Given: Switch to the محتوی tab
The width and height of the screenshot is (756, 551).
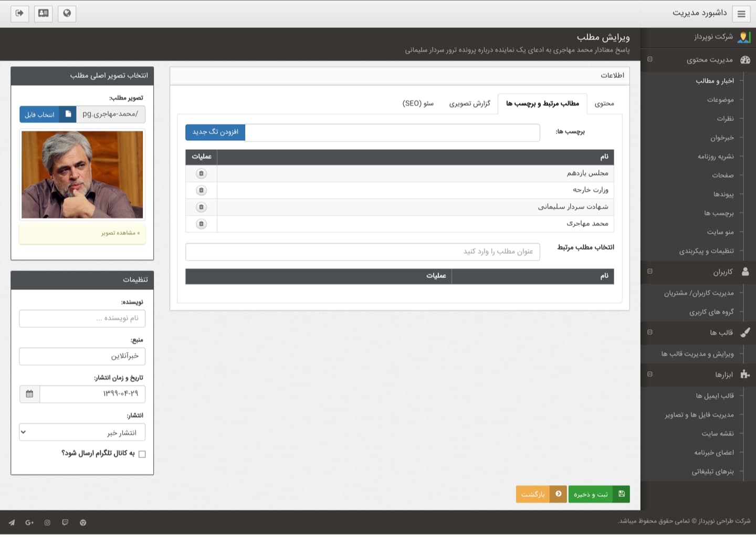Looking at the screenshot, I should pos(604,103).
